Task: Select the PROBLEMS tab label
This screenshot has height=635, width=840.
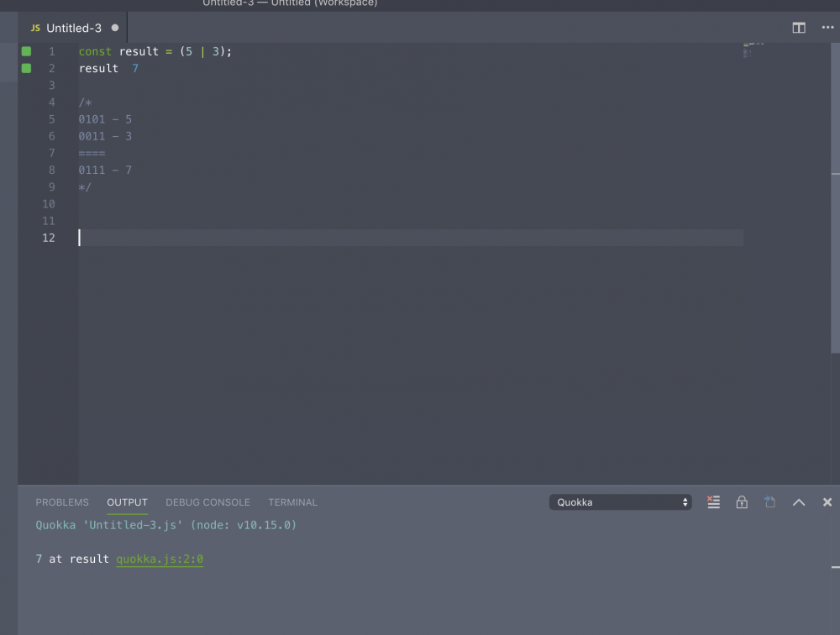Action: pos(61,502)
